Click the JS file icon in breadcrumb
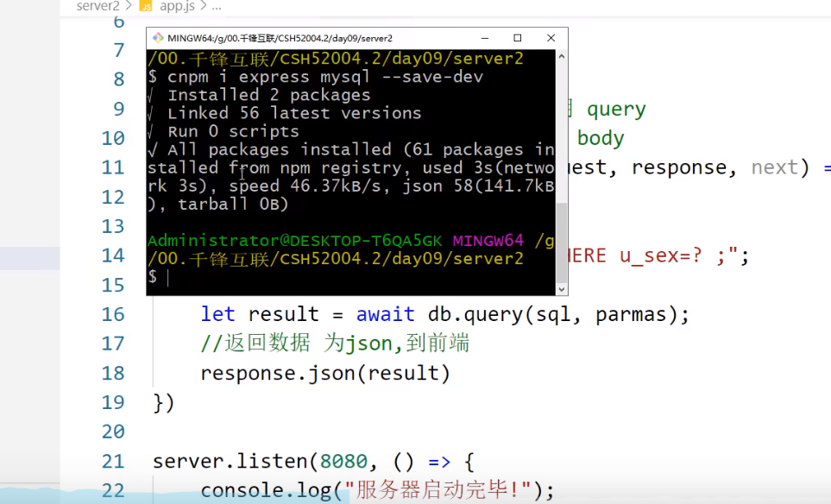Image resolution: width=831 pixels, height=504 pixels. pyautogui.click(x=145, y=6)
